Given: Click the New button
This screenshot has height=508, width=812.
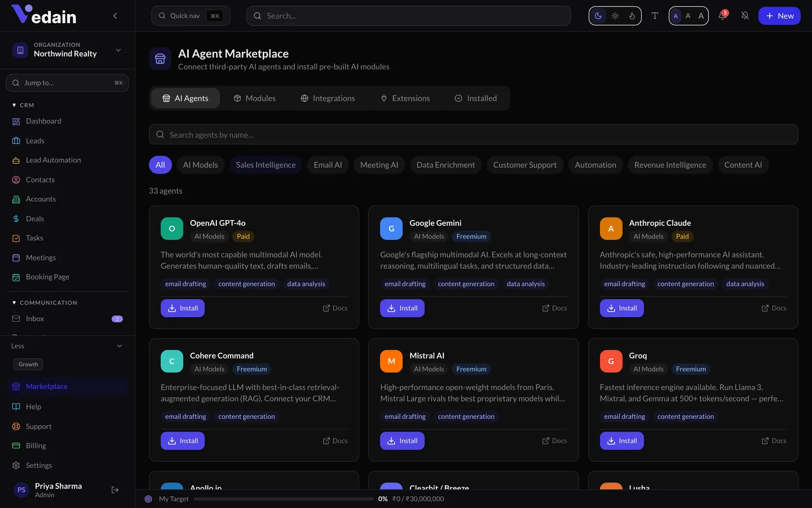Looking at the screenshot, I should point(779,16).
